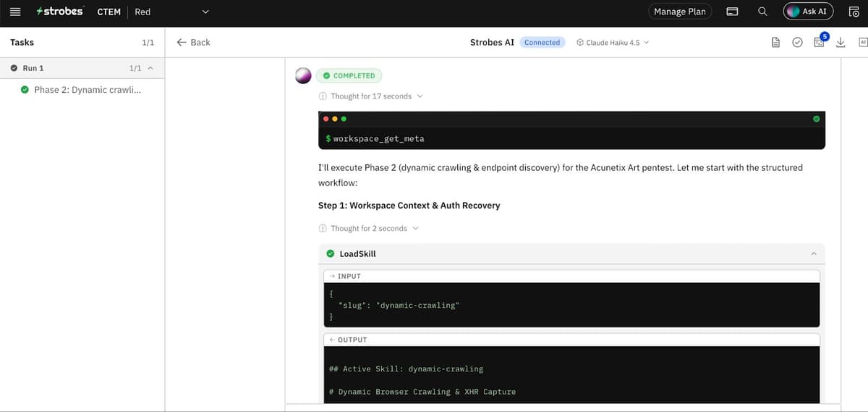Viewport: 868px width, 412px height.
Task: Click the search magnifier icon
Action: point(762,12)
